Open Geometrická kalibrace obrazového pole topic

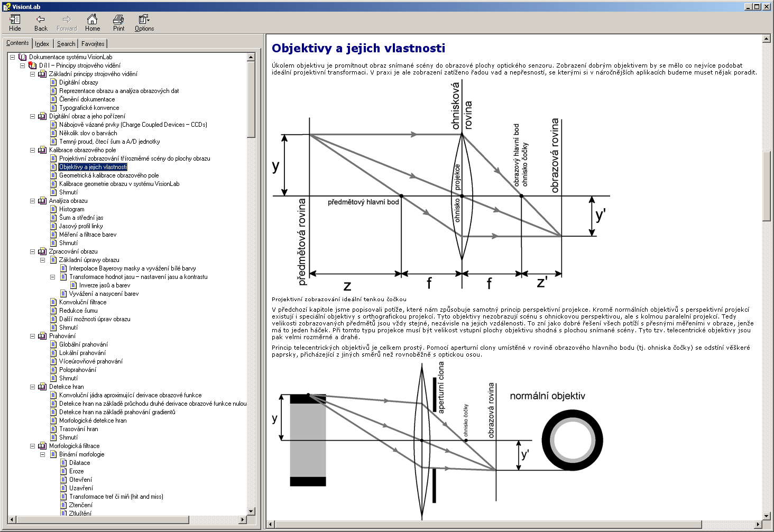click(109, 175)
